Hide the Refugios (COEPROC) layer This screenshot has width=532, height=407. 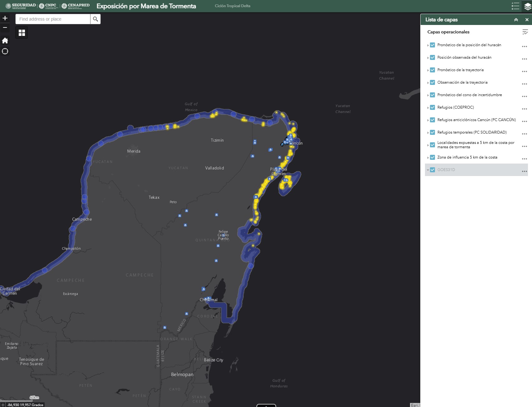432,107
